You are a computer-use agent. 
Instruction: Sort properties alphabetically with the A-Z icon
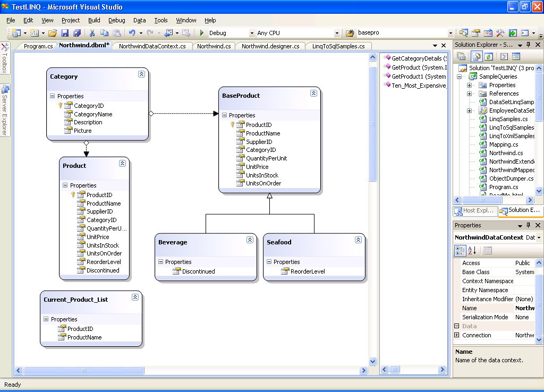click(472, 250)
